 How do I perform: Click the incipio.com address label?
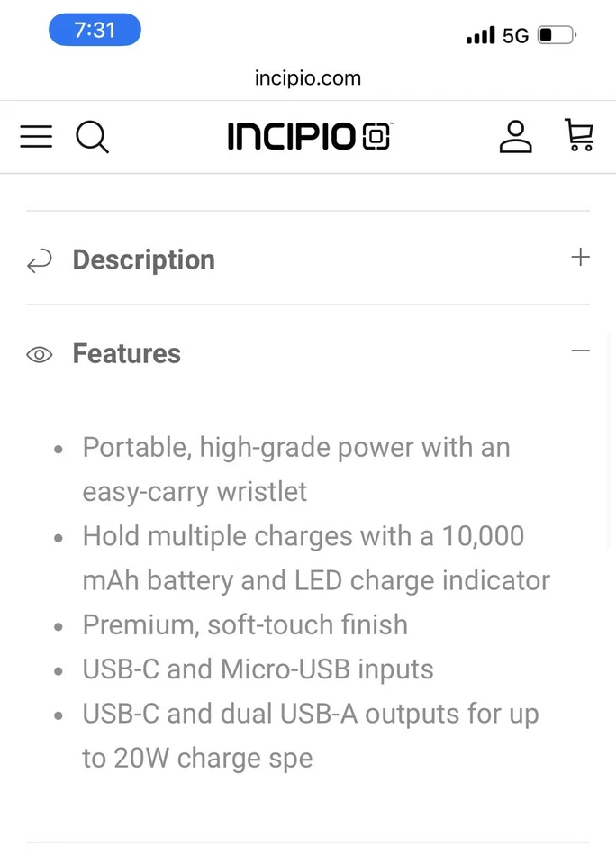point(308,78)
